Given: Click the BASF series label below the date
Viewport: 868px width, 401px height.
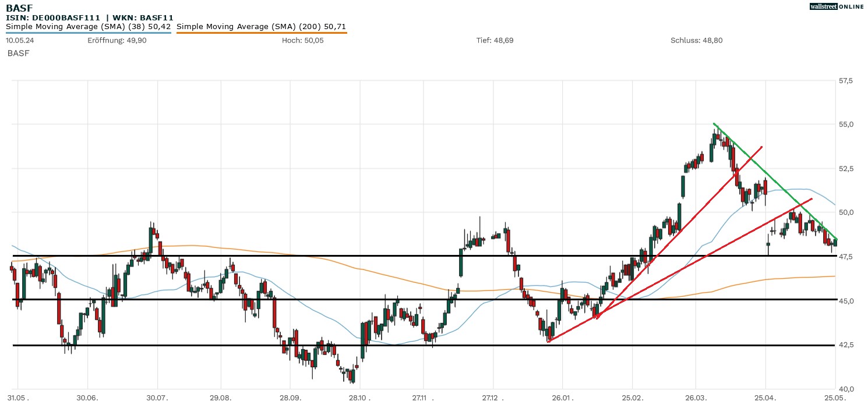Looking at the screenshot, I should point(18,53).
